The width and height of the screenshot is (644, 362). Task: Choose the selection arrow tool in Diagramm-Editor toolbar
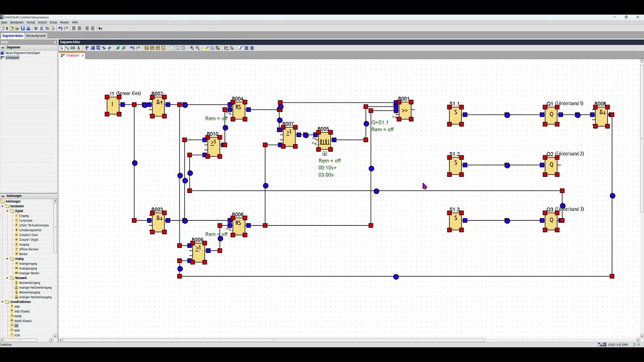pyautogui.click(x=61, y=48)
